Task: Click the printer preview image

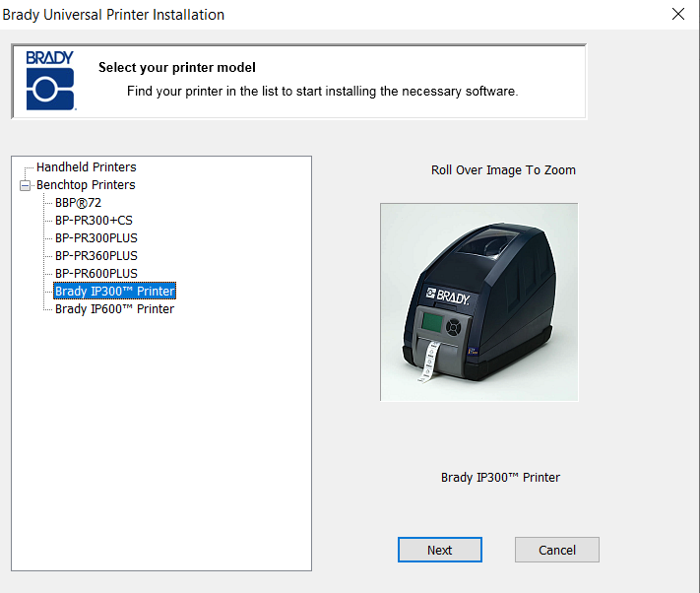Action: point(479,302)
